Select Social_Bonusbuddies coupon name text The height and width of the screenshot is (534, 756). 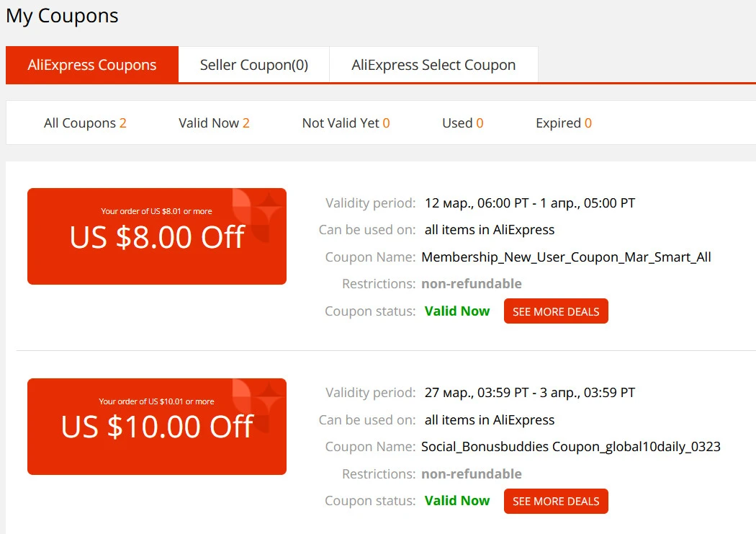point(571,447)
